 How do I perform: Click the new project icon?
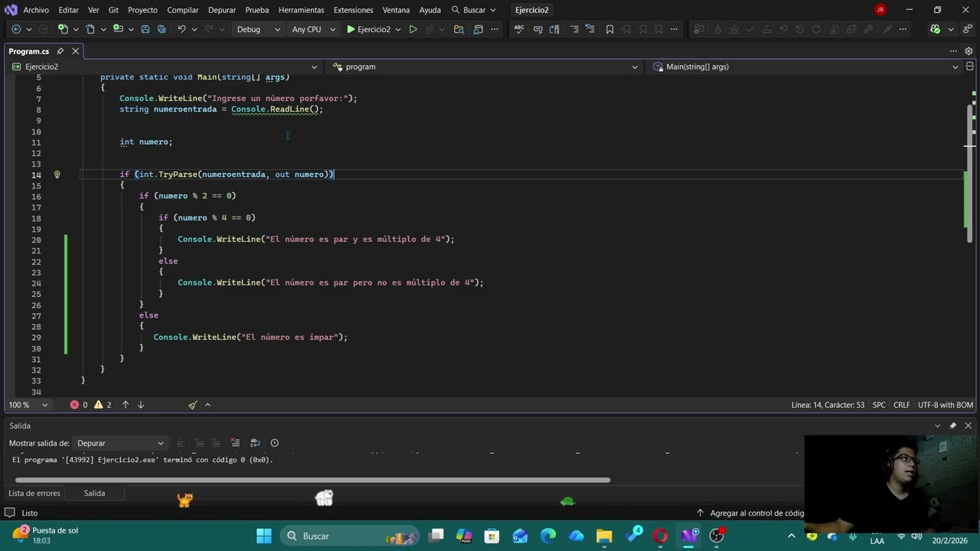coord(64,29)
